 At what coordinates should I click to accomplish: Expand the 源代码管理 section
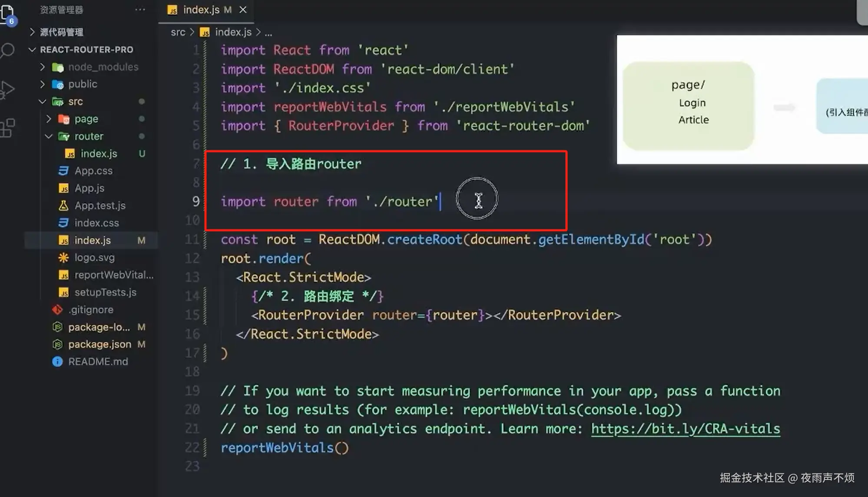click(x=61, y=32)
